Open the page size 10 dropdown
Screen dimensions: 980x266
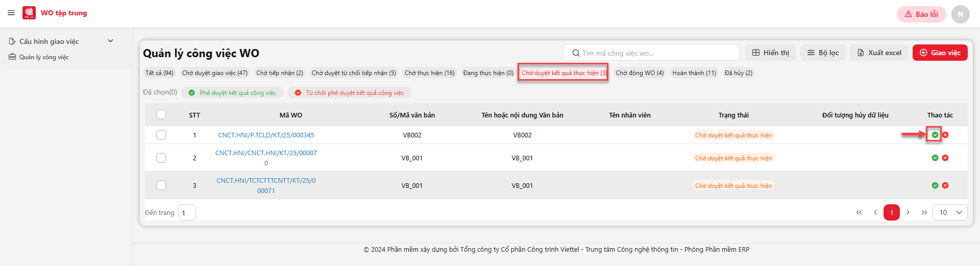[x=950, y=212]
